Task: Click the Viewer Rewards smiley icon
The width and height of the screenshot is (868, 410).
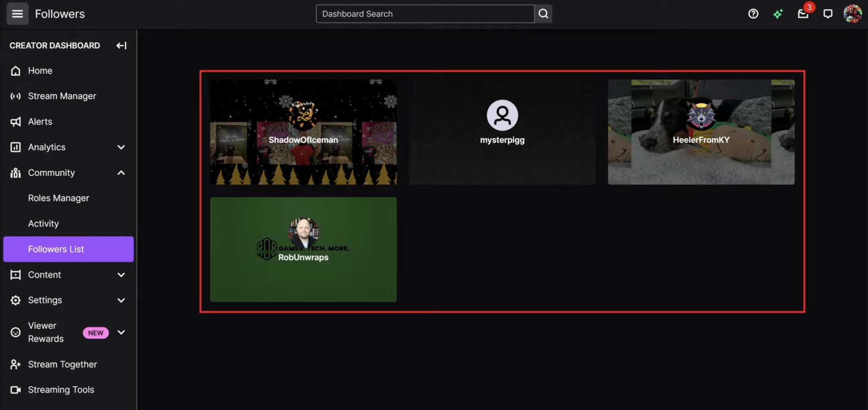Action: [16, 332]
